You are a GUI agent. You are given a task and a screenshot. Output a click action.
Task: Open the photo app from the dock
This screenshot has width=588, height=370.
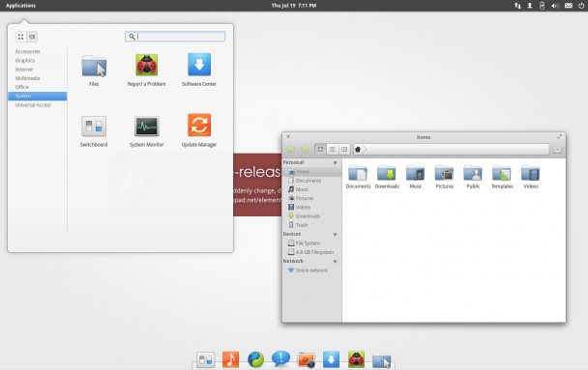(x=306, y=359)
